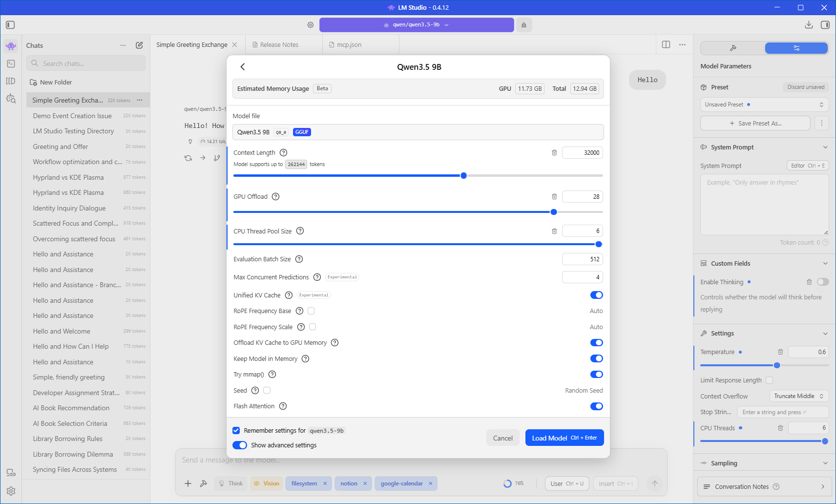Open the Chats section icon in sidebar

(x=11, y=46)
